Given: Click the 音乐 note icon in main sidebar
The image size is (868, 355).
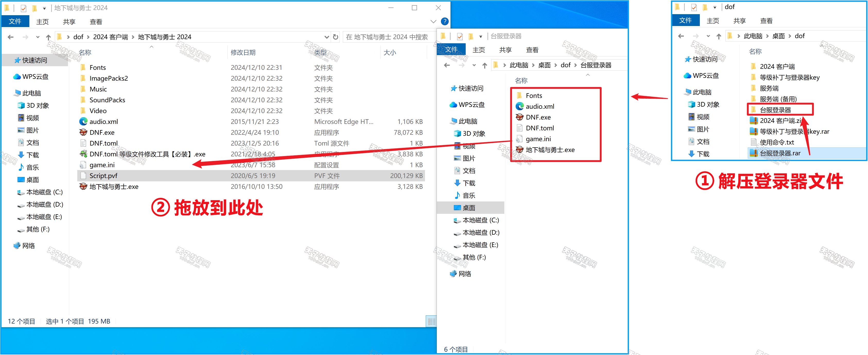Looking at the screenshot, I should click(21, 167).
